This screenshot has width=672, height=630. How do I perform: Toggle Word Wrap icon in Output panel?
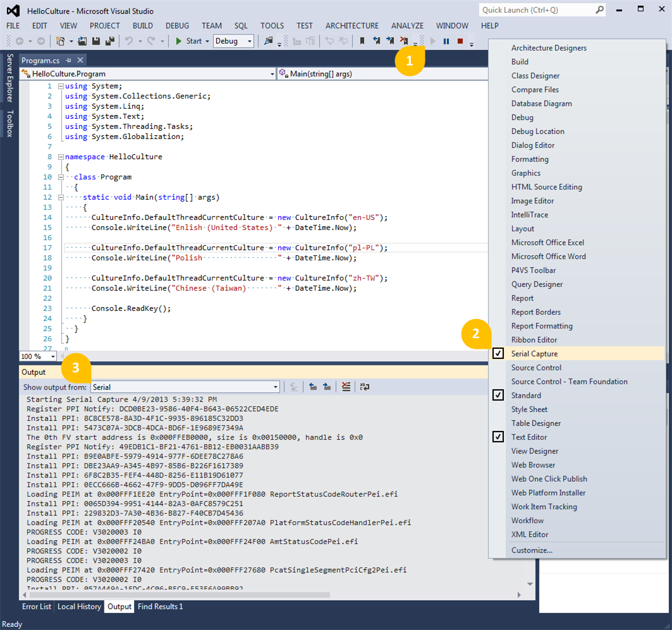pyautogui.click(x=365, y=387)
